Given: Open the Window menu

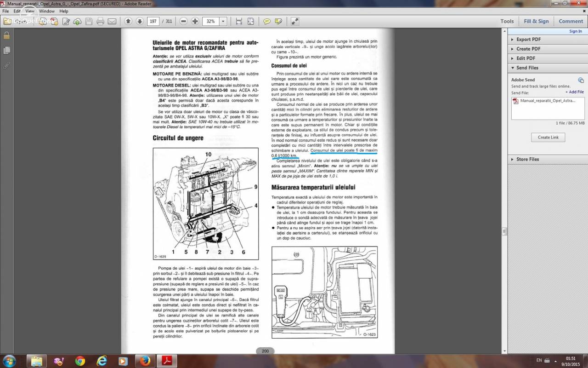Looking at the screenshot, I should click(x=46, y=11).
